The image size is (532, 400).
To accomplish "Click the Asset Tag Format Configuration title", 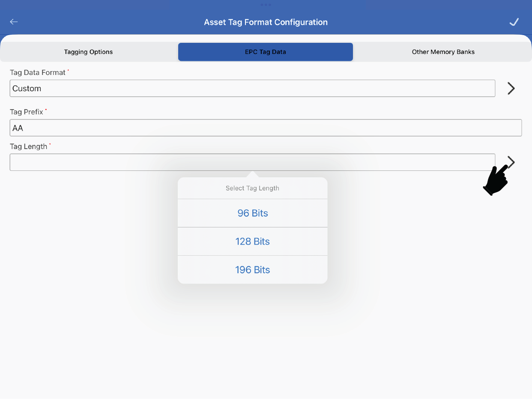I will coord(266,22).
